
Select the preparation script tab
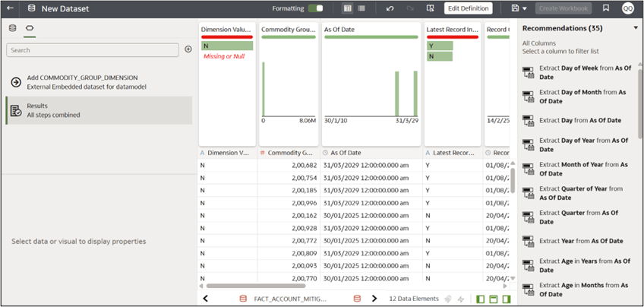[x=30, y=28]
